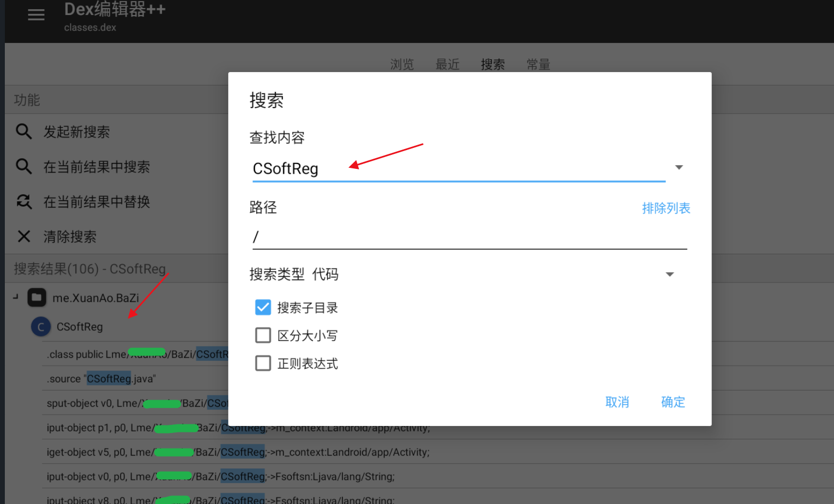Click the search-in-results magnifier icon
Screen dimensions: 834x504
tap(24, 166)
